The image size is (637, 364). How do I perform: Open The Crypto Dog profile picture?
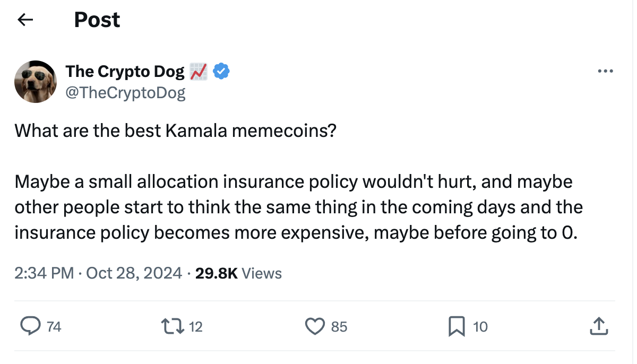[35, 82]
